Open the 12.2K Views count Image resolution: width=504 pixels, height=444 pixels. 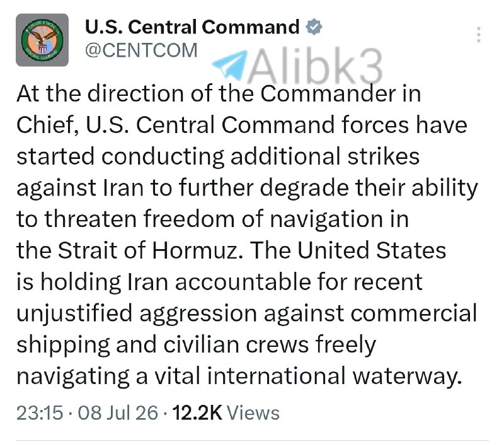[226, 413]
